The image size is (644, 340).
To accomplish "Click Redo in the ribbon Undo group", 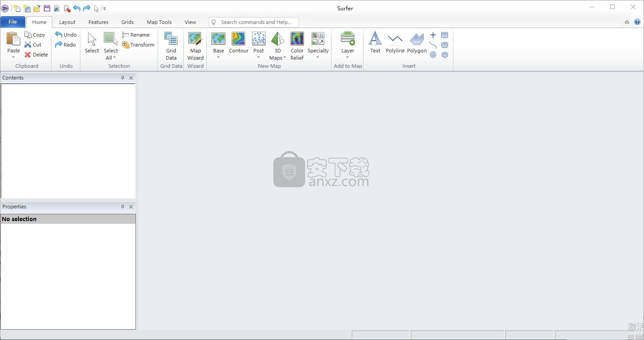I will click(65, 45).
